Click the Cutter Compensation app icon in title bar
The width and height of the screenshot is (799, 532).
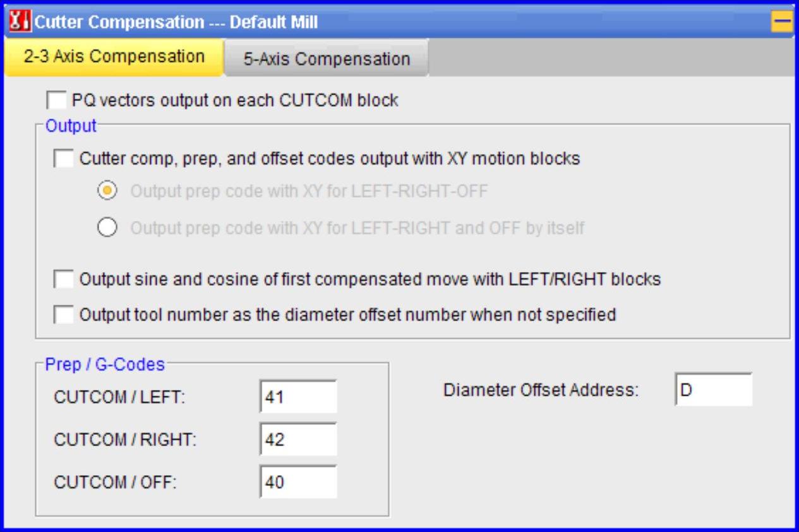point(21,23)
